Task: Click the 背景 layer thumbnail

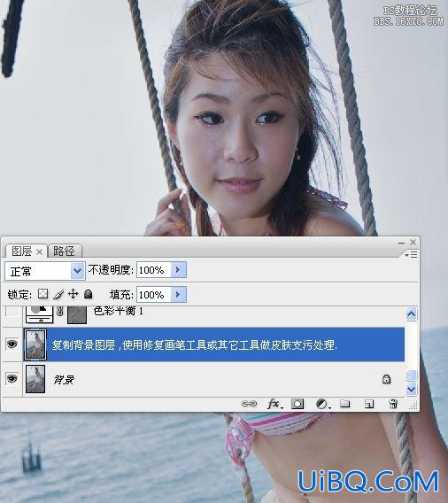Action: click(35, 379)
